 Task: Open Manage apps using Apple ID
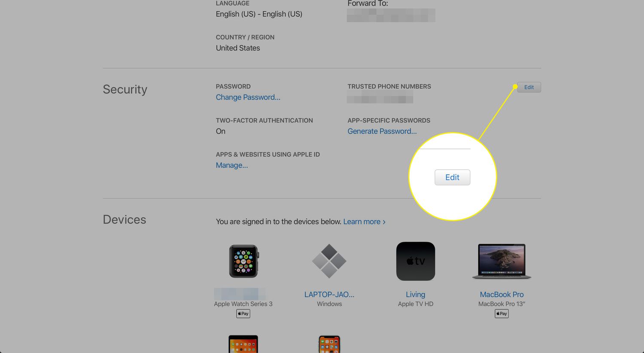point(232,165)
